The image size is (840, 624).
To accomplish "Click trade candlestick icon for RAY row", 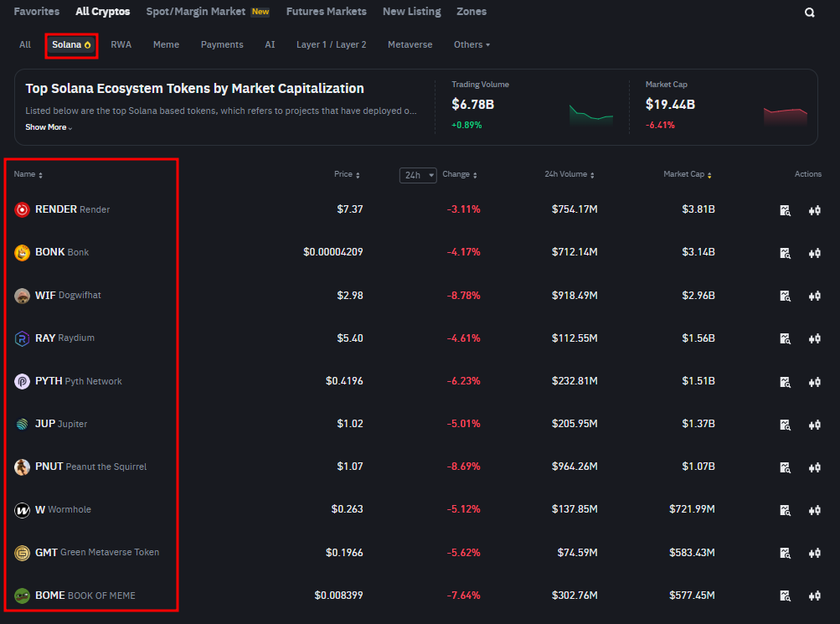I will 815,339.
